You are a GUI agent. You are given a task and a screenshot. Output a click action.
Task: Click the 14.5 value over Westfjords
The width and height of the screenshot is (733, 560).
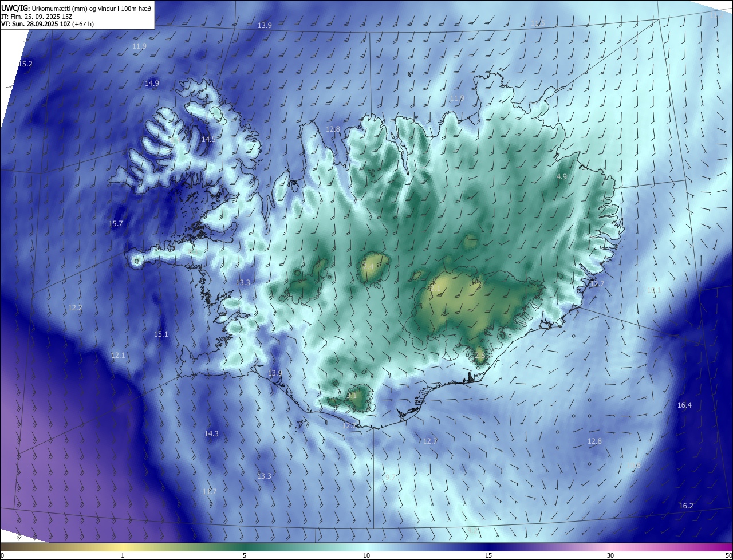(x=208, y=139)
